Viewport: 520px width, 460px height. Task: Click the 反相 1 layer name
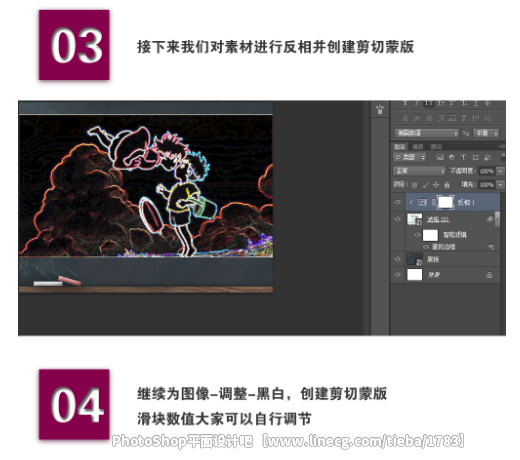click(x=466, y=202)
